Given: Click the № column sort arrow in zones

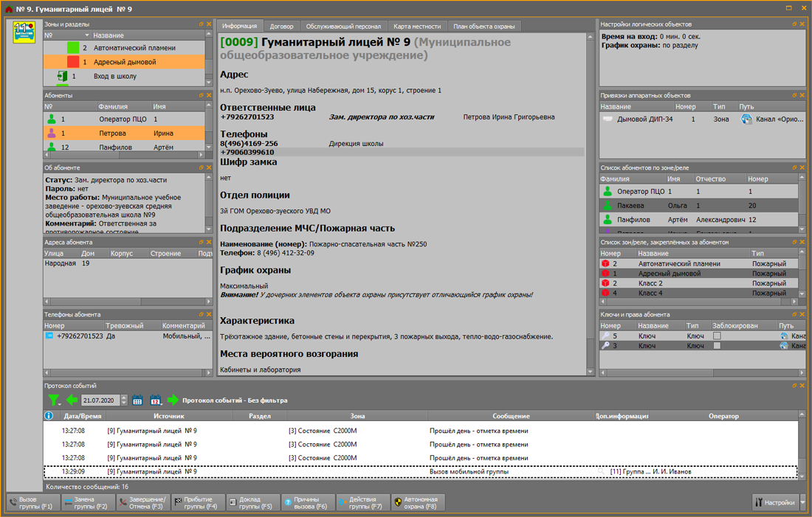Looking at the screenshot, I should pyautogui.click(x=86, y=35).
